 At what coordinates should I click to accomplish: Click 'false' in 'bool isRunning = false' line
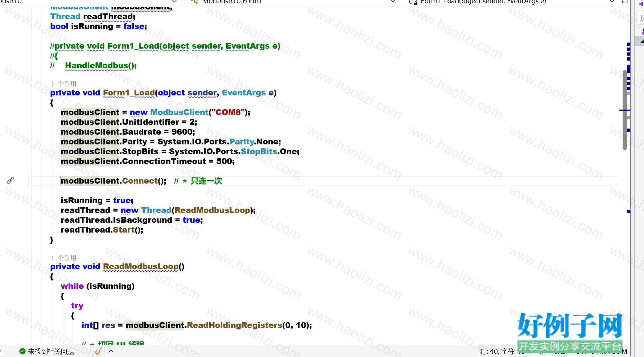pos(134,26)
